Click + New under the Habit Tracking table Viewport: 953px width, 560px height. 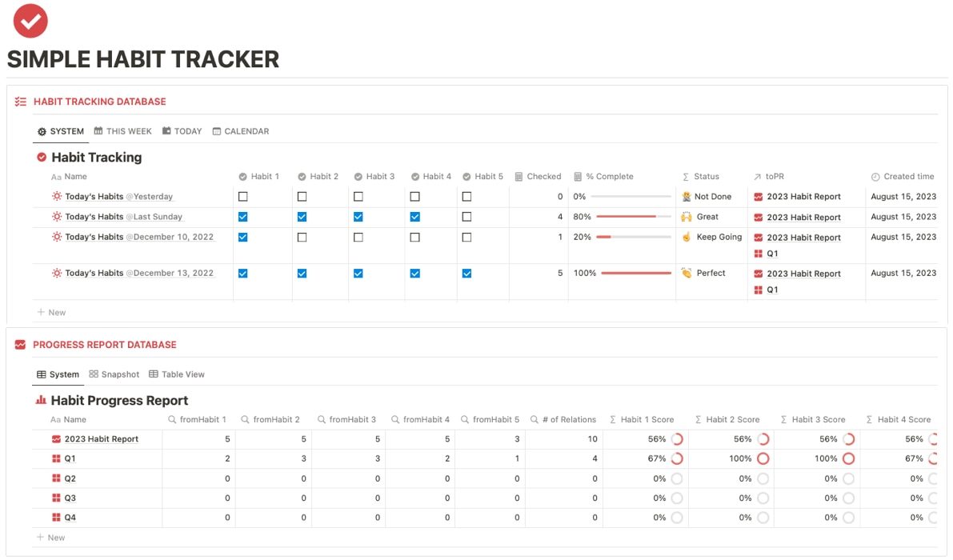51,312
